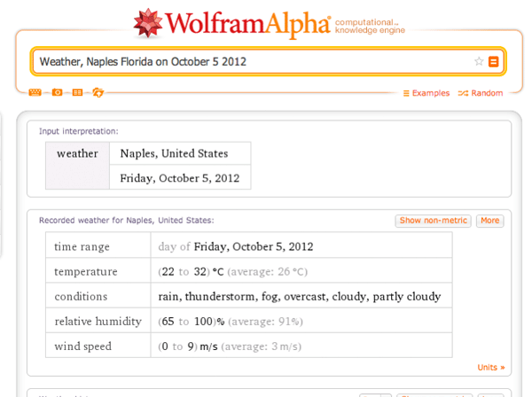Click Show non-metric button

pyautogui.click(x=434, y=221)
